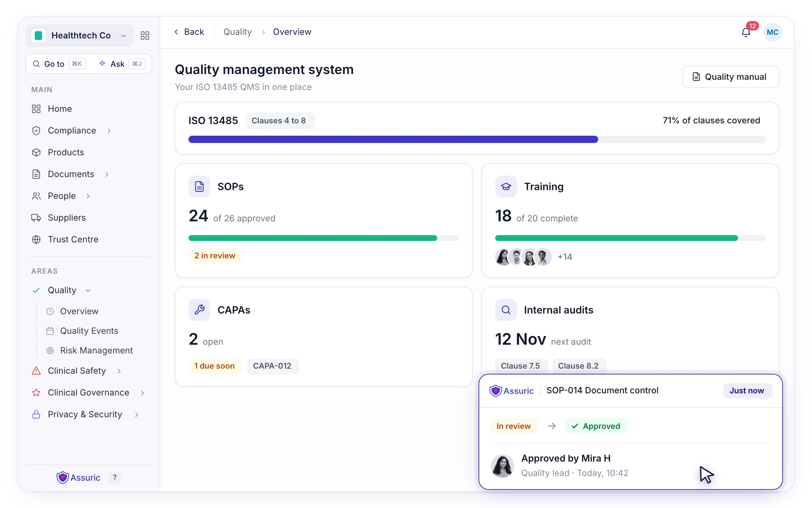Click the Ask shortcut button
Viewport: 812px width, 508px height.
(x=122, y=64)
